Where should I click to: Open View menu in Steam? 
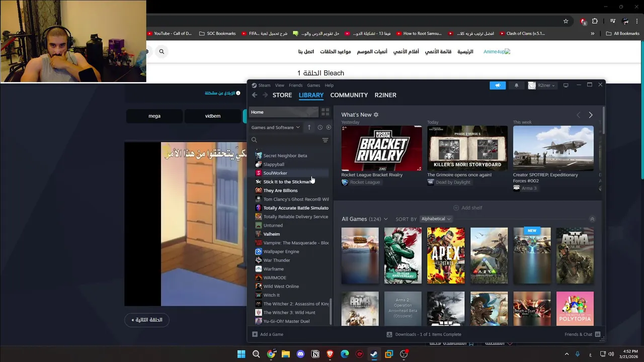(x=279, y=85)
